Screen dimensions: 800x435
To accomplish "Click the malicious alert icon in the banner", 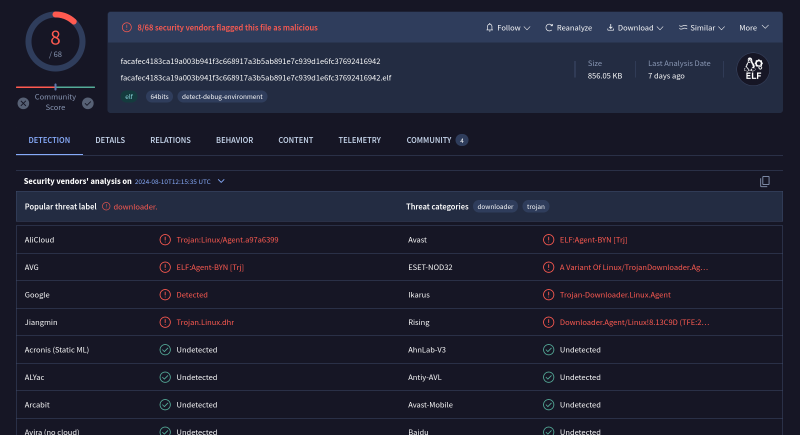I will tap(126, 28).
